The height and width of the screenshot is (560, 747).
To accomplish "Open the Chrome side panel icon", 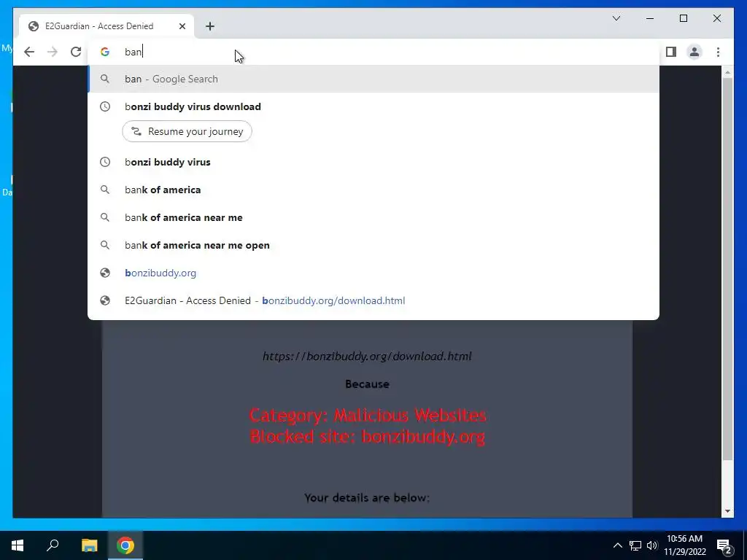I will pos(671,52).
